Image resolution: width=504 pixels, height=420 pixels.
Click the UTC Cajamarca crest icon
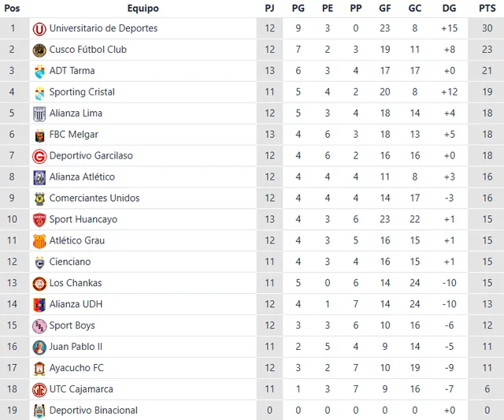39,389
